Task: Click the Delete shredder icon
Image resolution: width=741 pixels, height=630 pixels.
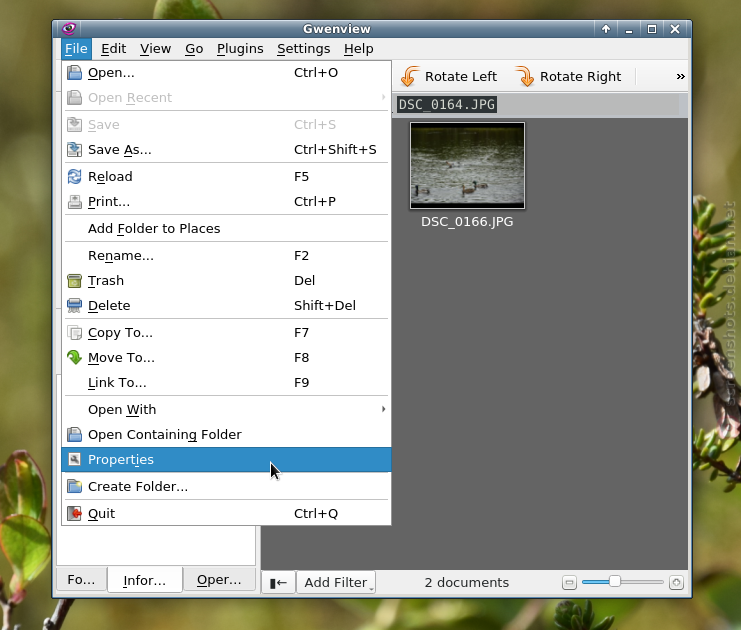Action: 74,306
